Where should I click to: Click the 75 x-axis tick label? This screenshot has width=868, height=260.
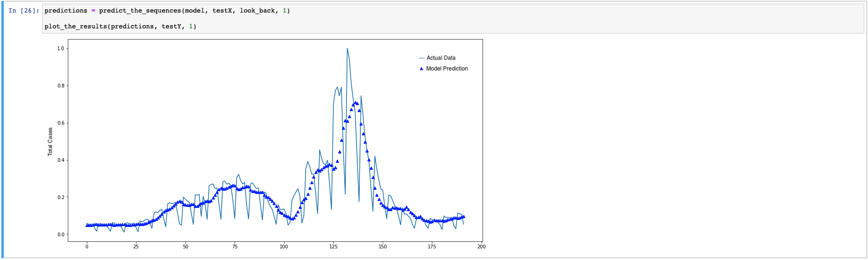(235, 247)
